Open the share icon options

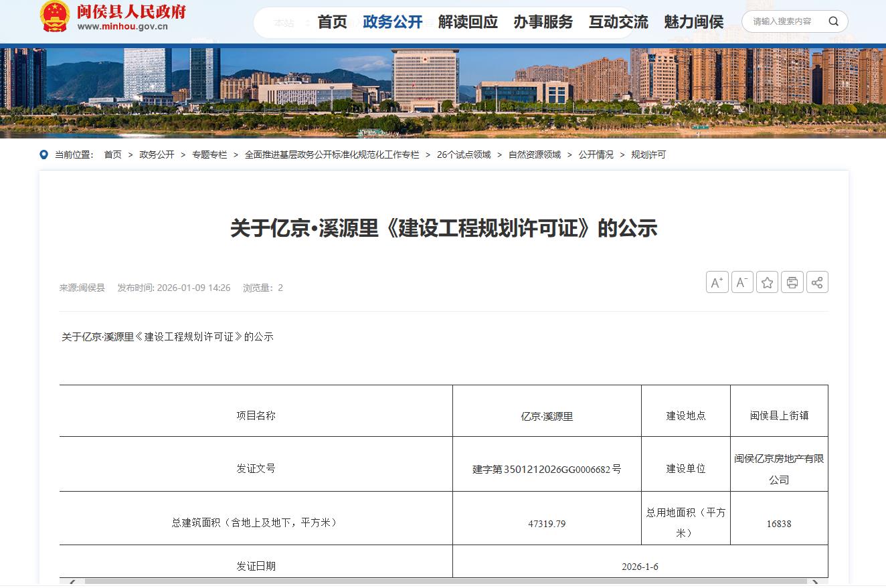817,282
